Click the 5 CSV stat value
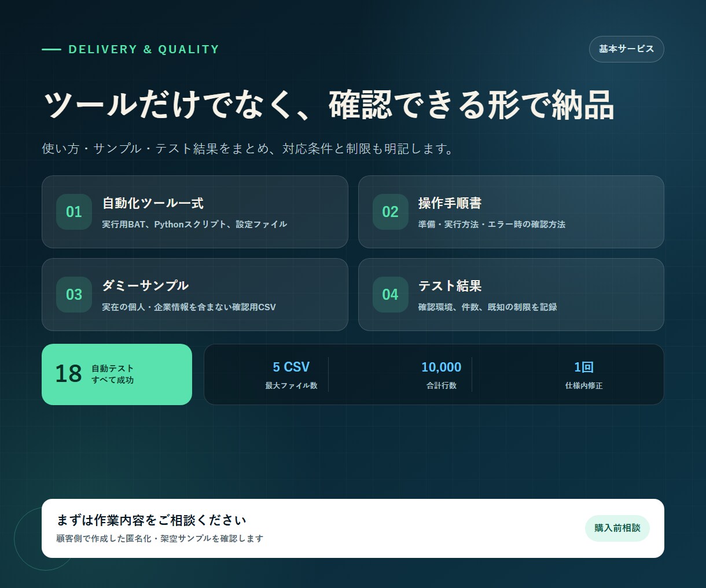The image size is (706, 588). (x=291, y=367)
